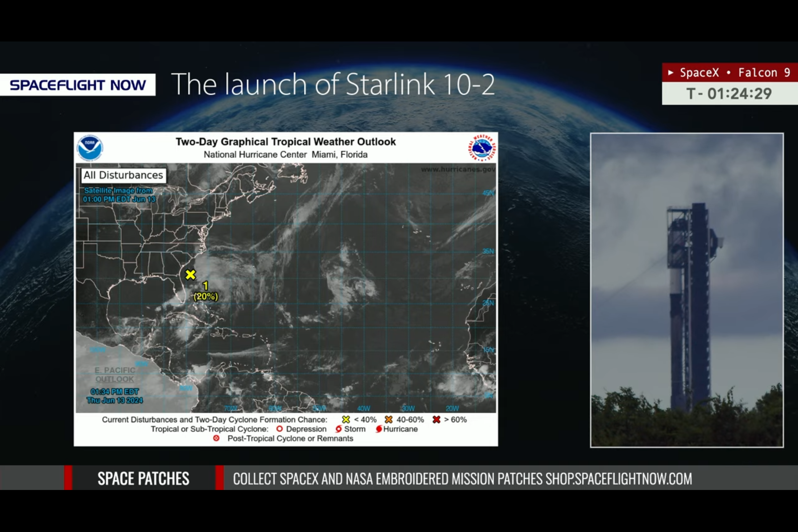
Task: Click the NOAA logo on the weather map
Action: 90,148
